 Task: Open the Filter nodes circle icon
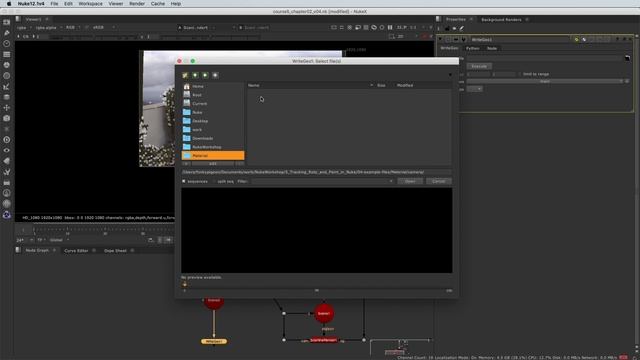7,76
